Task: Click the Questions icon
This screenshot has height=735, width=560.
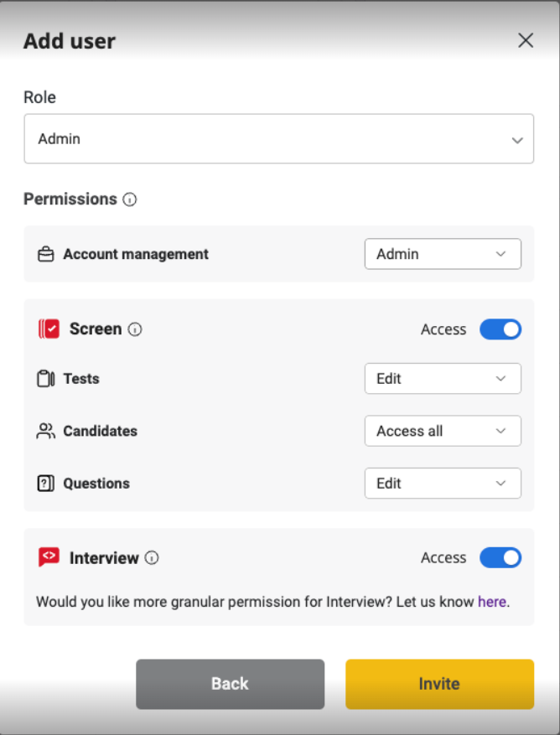Action: (x=46, y=484)
